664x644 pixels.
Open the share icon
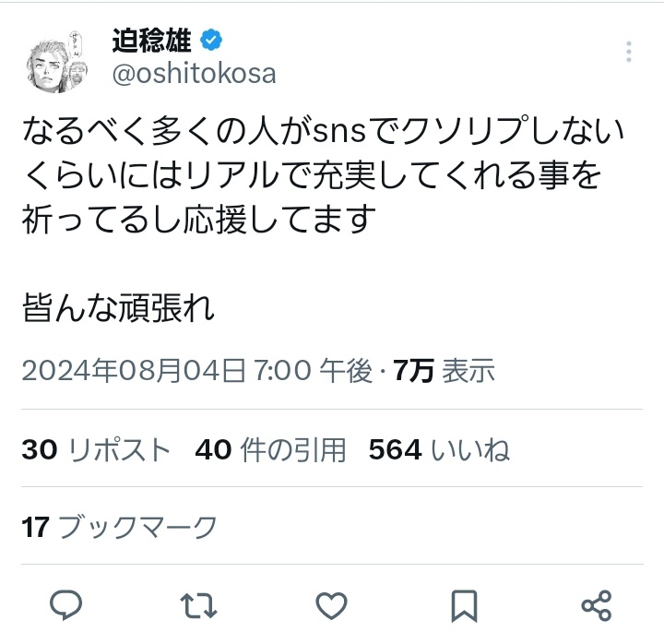(597, 605)
